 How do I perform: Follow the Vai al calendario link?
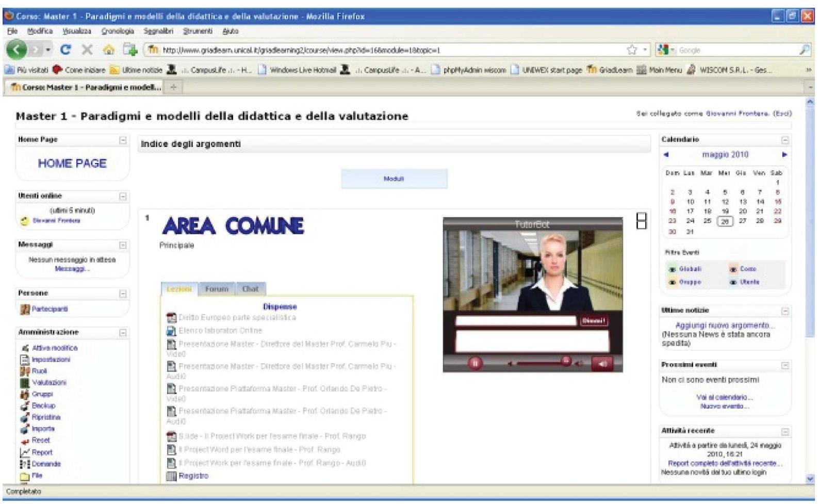point(725,397)
